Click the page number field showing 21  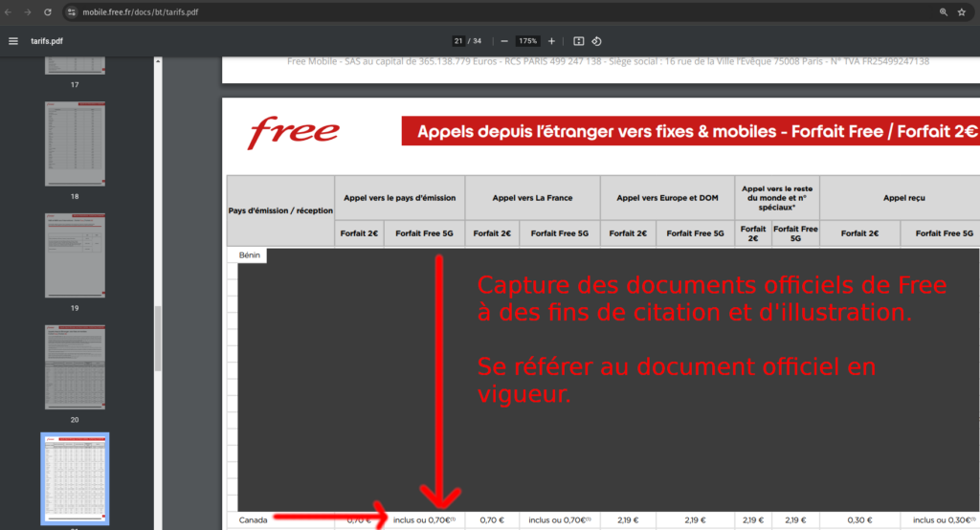(x=458, y=41)
